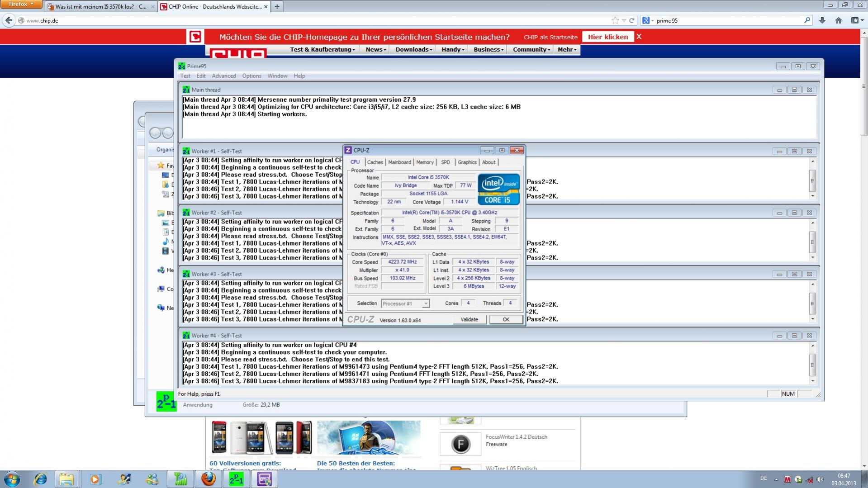
Task: Expand the News menu on CHIP
Action: 376,49
